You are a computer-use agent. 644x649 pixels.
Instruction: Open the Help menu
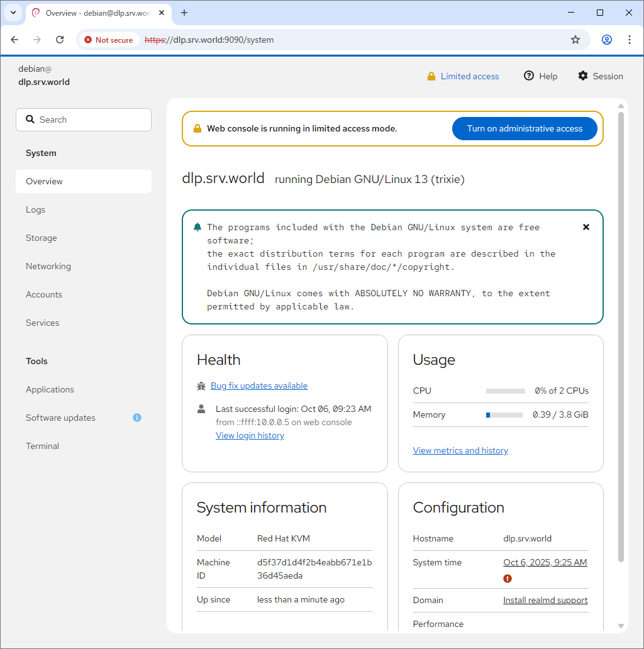[x=540, y=76]
